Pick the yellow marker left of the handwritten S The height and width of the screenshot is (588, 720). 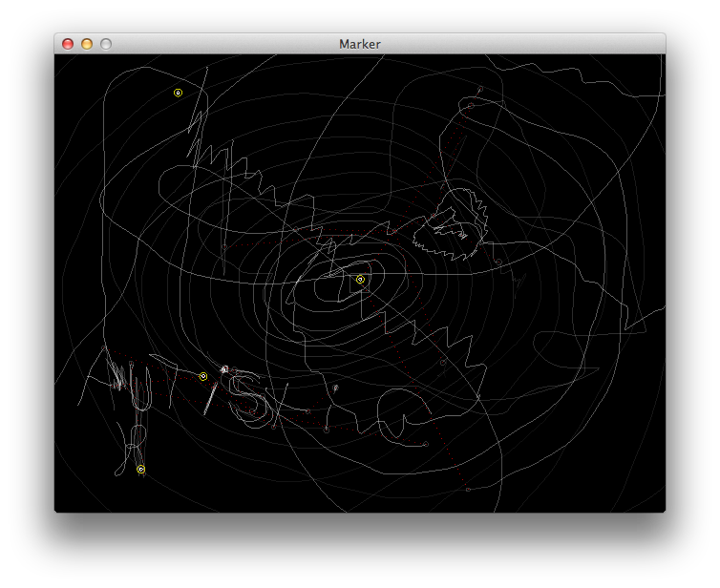[x=202, y=377]
